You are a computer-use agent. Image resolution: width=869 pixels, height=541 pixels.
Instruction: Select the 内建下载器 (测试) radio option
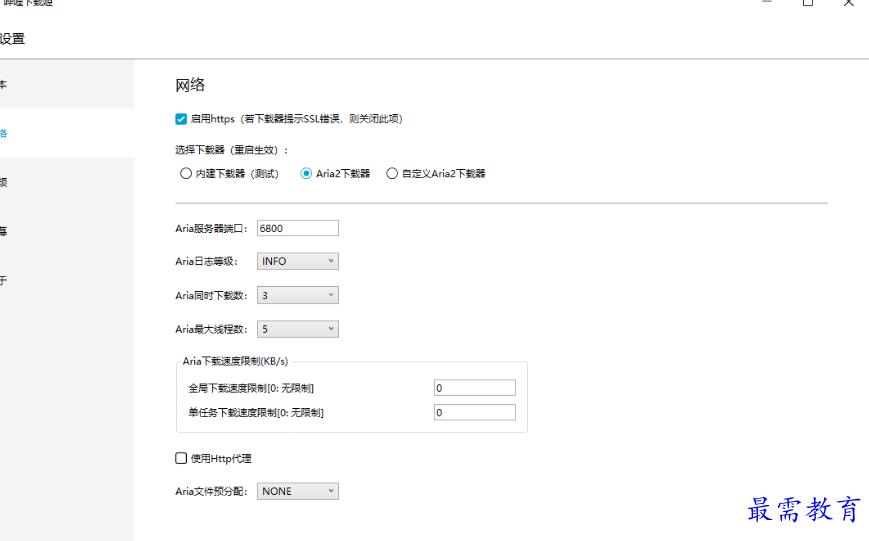point(186,173)
